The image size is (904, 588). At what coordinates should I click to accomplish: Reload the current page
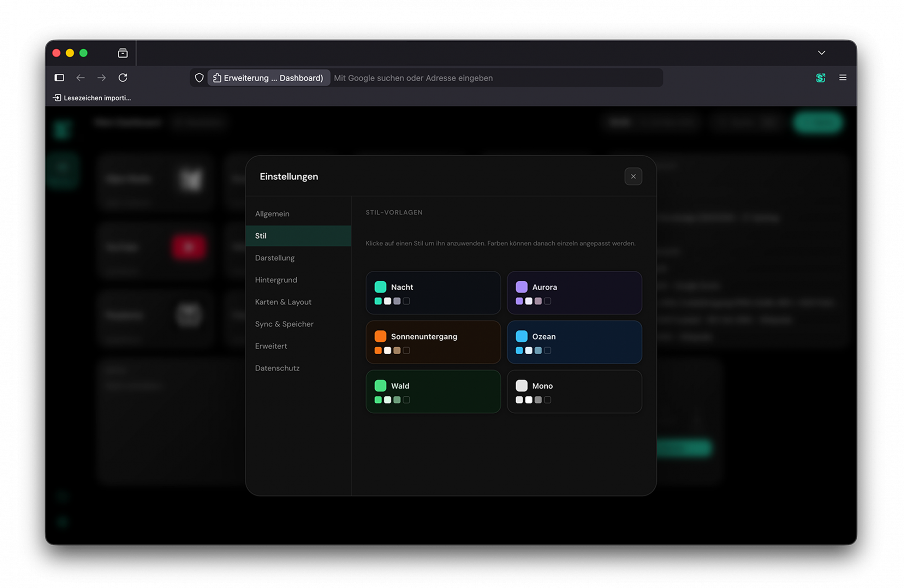coord(123,77)
